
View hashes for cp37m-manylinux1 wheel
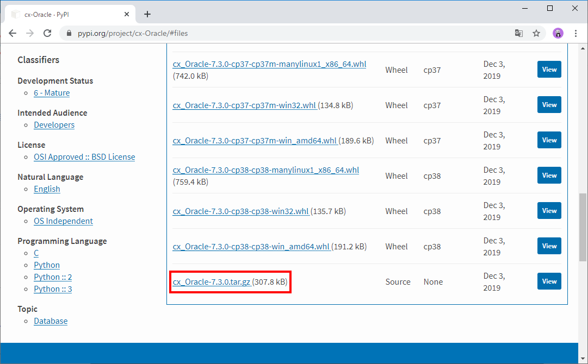pyautogui.click(x=549, y=70)
